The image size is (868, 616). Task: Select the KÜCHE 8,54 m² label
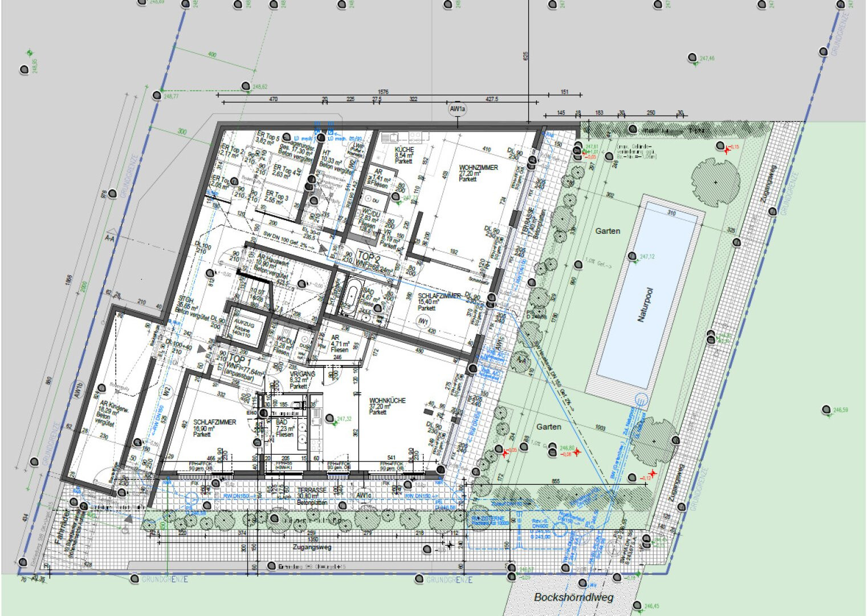tap(405, 155)
